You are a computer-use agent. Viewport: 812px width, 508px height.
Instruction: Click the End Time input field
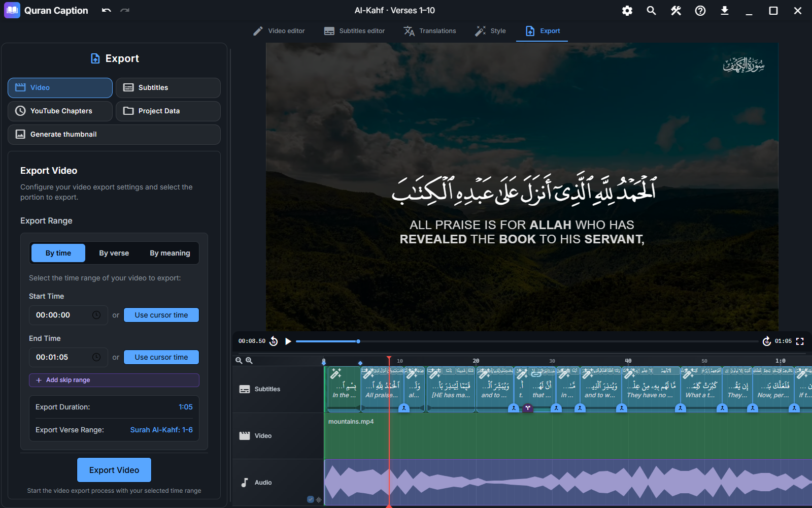(69, 357)
